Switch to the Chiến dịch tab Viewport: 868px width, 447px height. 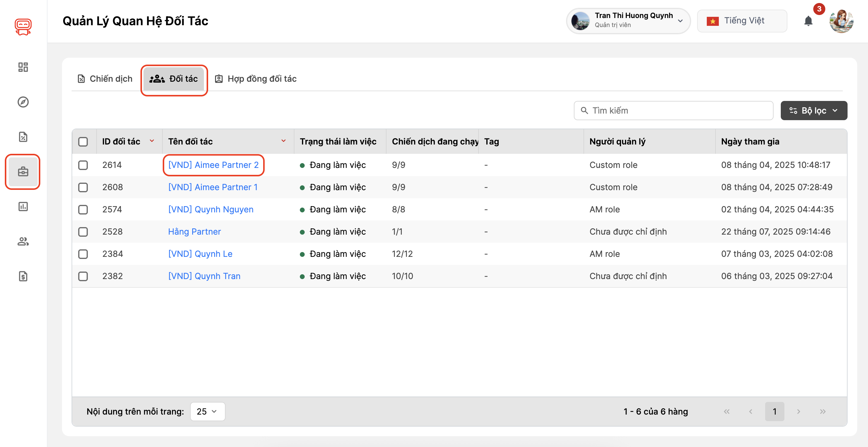click(105, 79)
